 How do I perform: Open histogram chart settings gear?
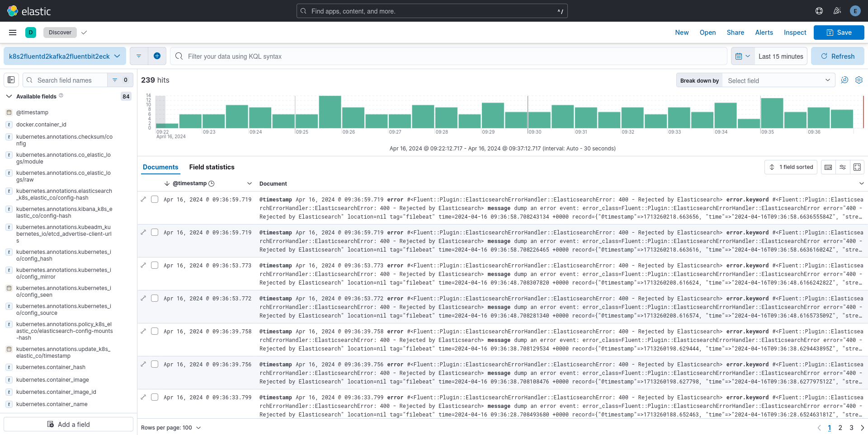pos(859,80)
